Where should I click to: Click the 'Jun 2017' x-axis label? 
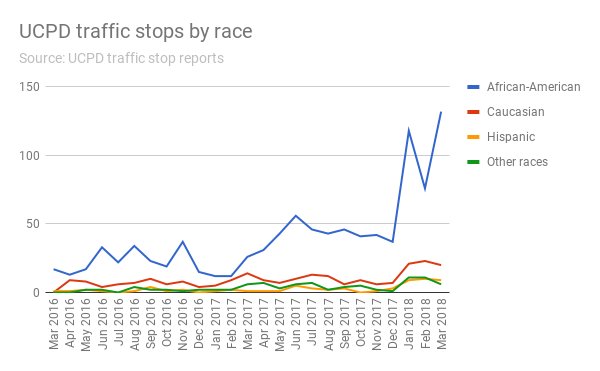point(296,324)
